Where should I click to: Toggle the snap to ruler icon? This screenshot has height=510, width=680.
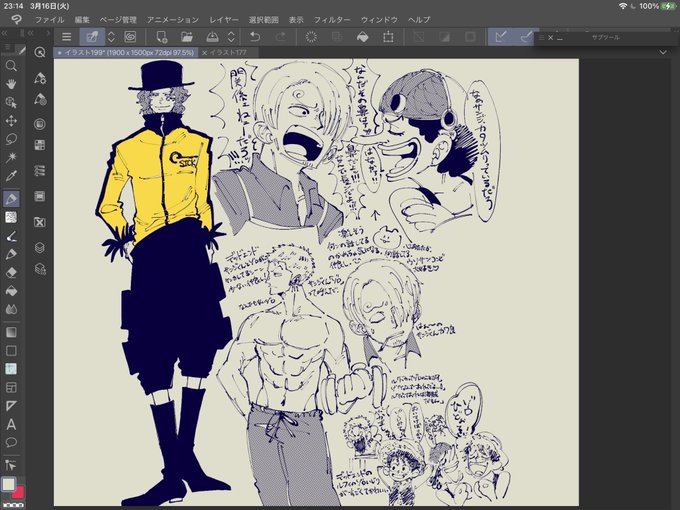(500, 37)
